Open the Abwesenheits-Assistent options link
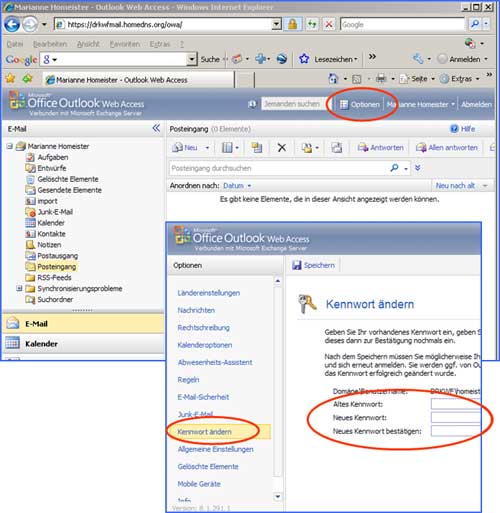Viewport: 500px width, 513px height. point(215,362)
